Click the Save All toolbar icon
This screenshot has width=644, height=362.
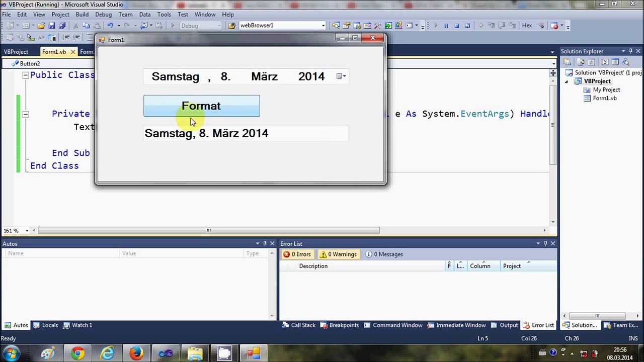point(62,26)
